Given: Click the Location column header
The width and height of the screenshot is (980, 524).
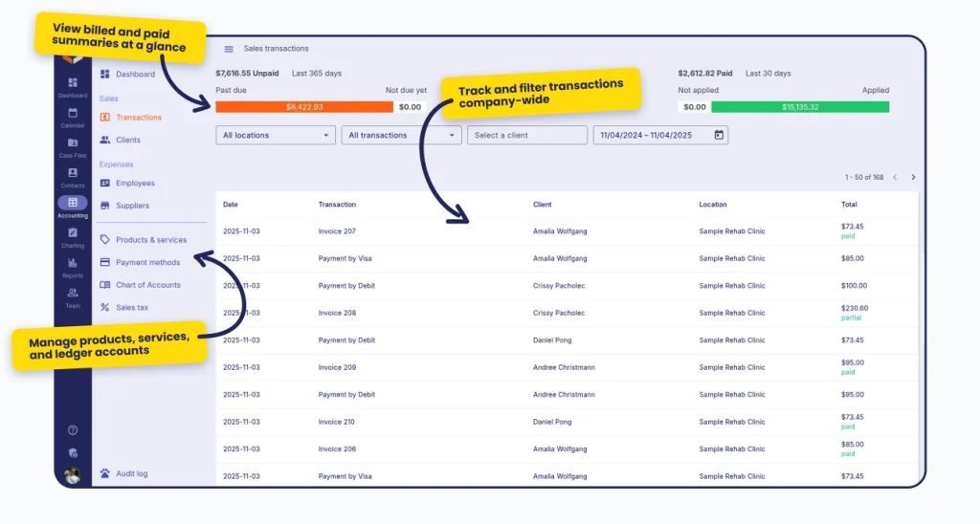Looking at the screenshot, I should coord(712,205).
